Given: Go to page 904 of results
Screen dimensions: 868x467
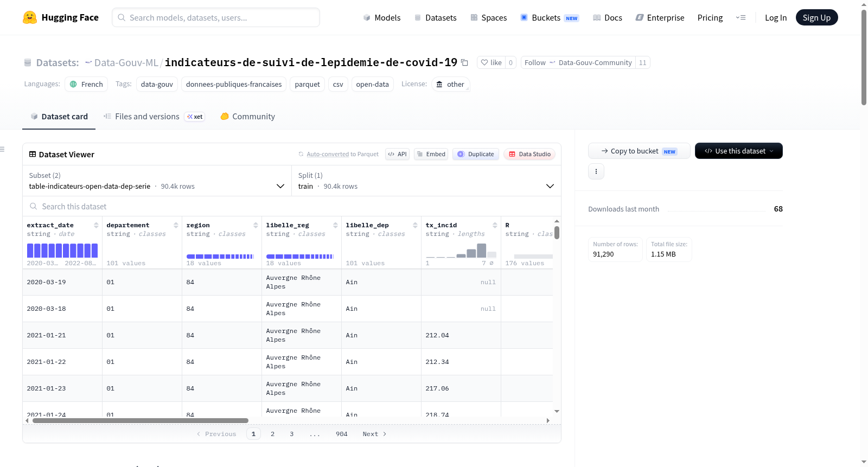Looking at the screenshot, I should coord(341,434).
